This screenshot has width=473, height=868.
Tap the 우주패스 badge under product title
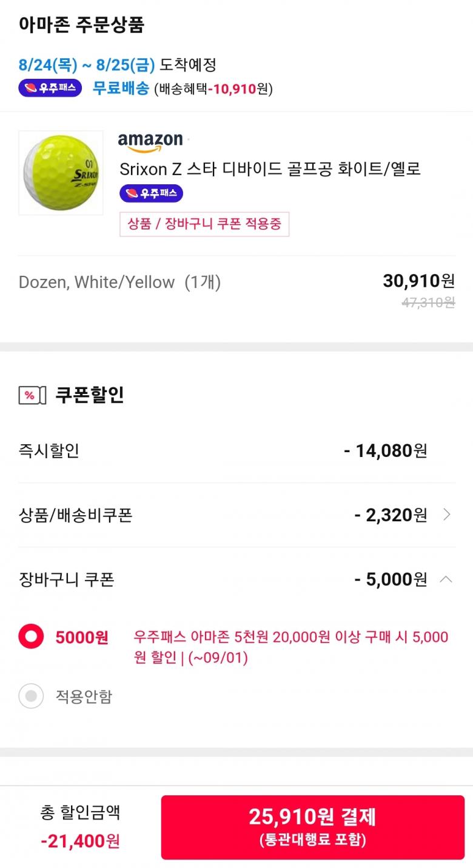(x=151, y=193)
